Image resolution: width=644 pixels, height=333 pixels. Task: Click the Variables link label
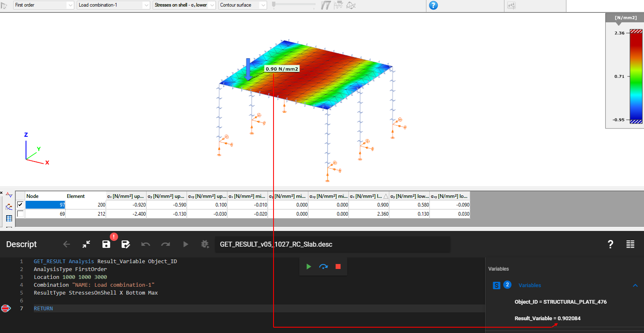pyautogui.click(x=530, y=285)
